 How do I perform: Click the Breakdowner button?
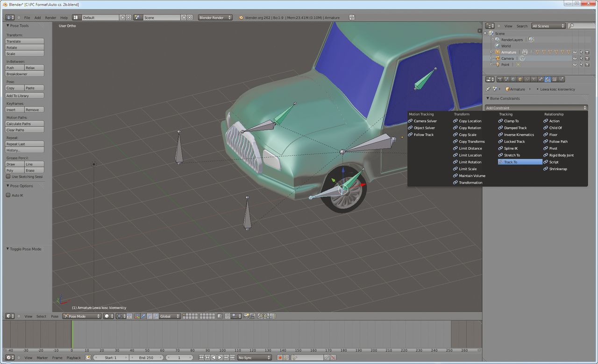point(24,74)
